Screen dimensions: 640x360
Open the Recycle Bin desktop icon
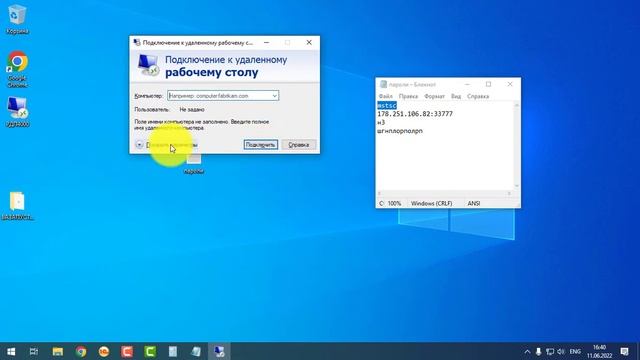(x=17, y=19)
